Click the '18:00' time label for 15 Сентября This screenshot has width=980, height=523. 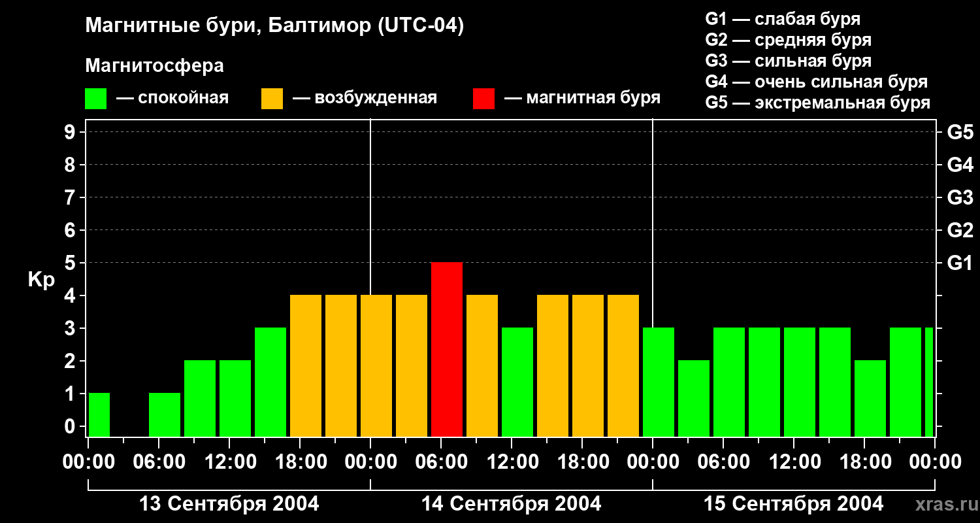pyautogui.click(x=864, y=462)
